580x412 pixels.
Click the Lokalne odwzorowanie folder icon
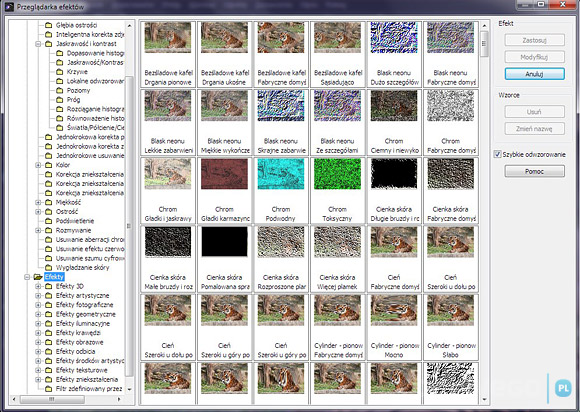pos(60,81)
